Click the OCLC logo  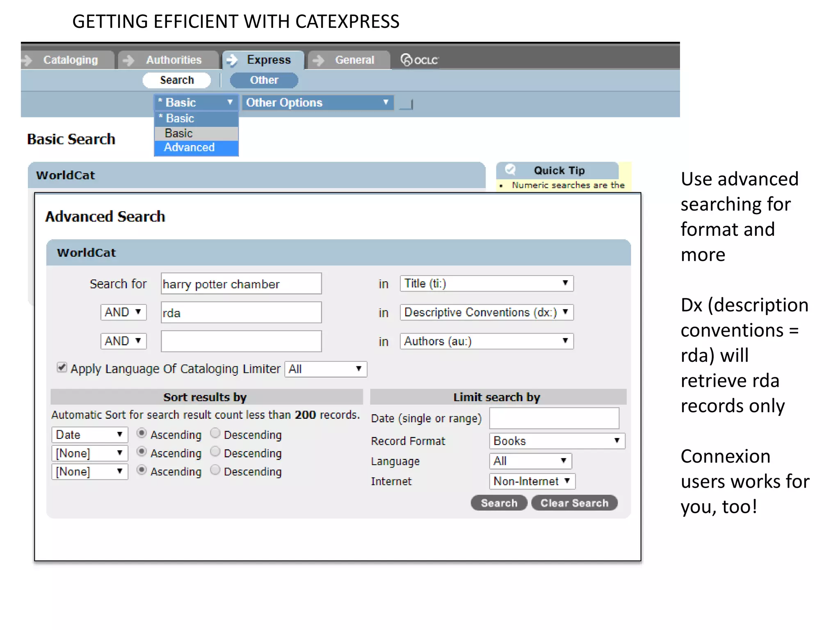(419, 60)
